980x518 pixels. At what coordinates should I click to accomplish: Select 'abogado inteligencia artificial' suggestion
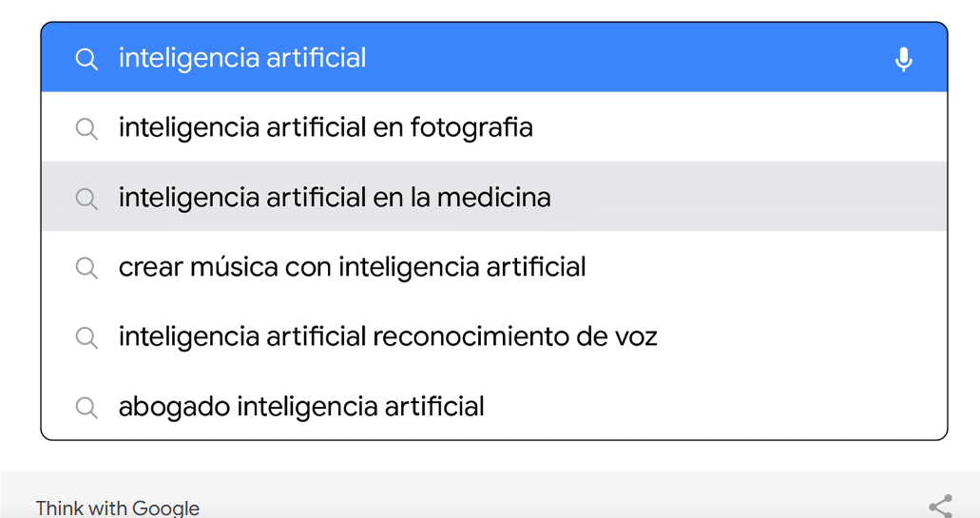coord(301,407)
